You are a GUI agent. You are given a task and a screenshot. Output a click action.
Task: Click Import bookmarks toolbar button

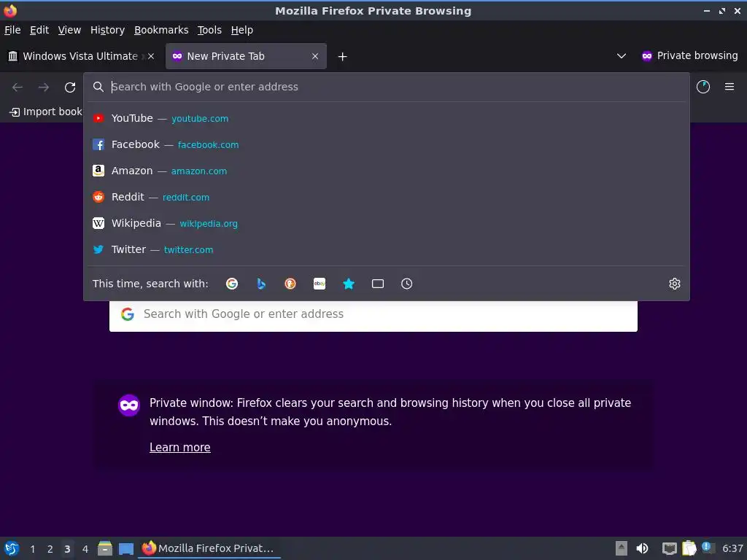tap(45, 112)
